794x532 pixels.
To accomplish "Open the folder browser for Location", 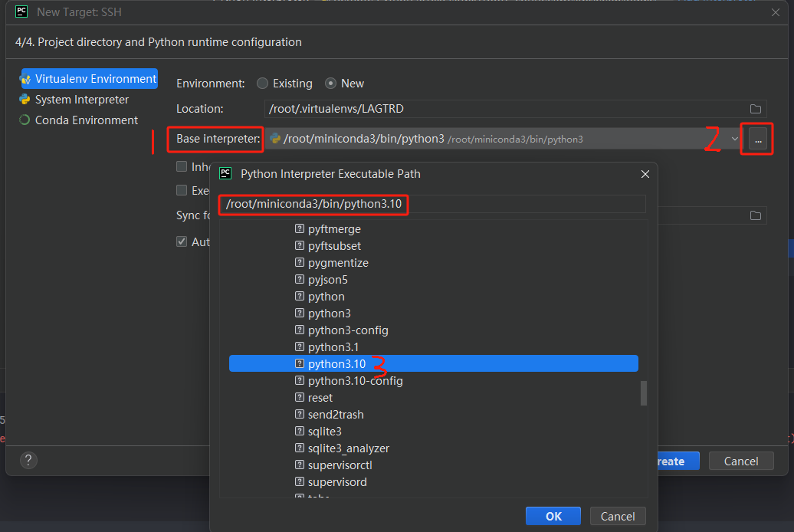I will tap(756, 109).
